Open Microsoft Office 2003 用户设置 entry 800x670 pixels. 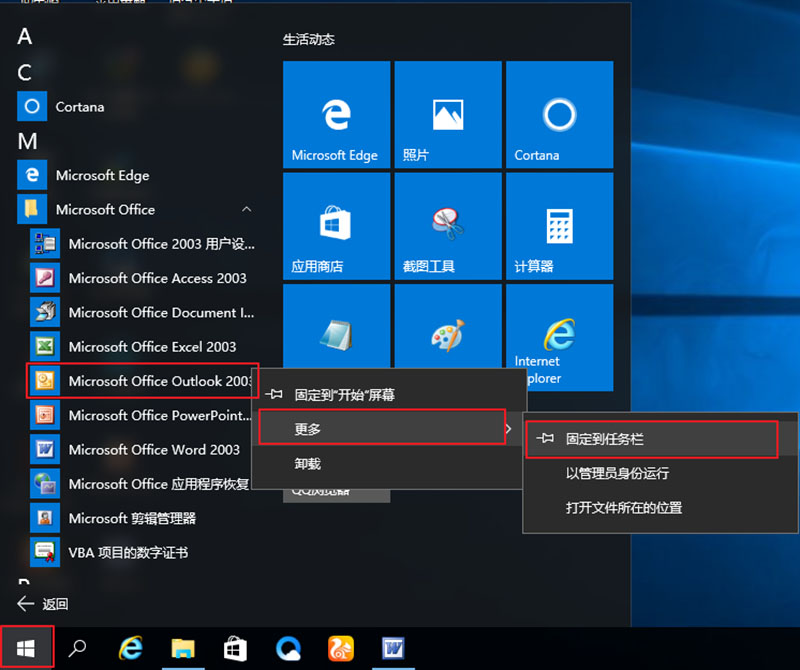(143, 244)
